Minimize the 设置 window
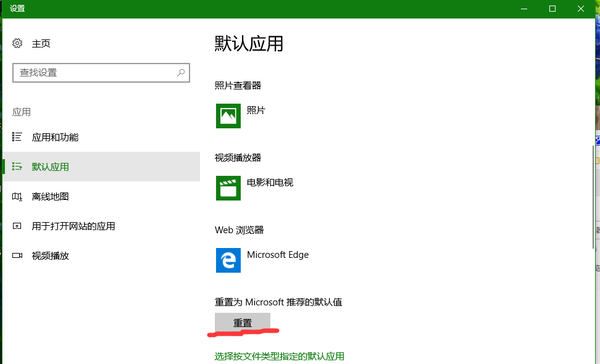The image size is (600, 364). click(524, 8)
